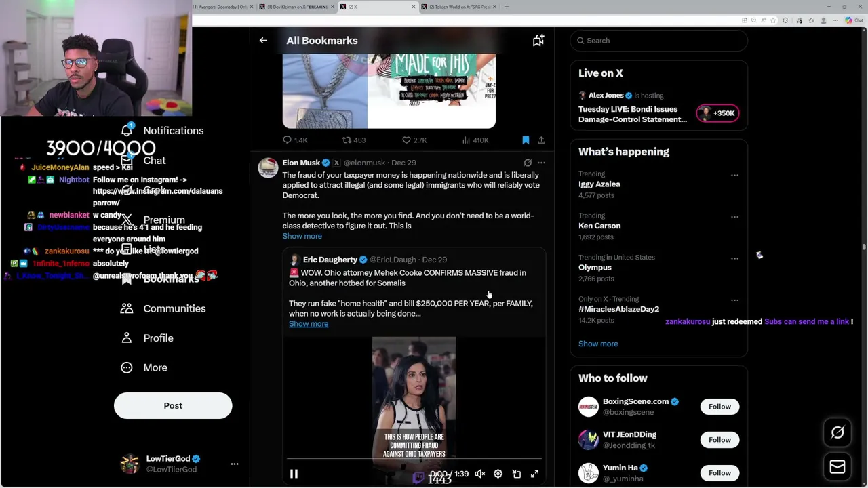Repost the post with 453 reposts

coord(353,140)
